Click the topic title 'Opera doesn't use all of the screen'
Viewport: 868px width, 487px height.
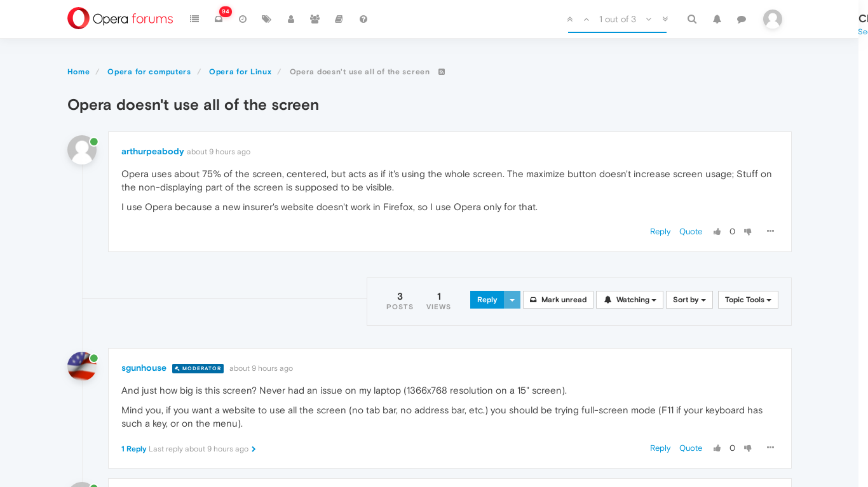[193, 105]
